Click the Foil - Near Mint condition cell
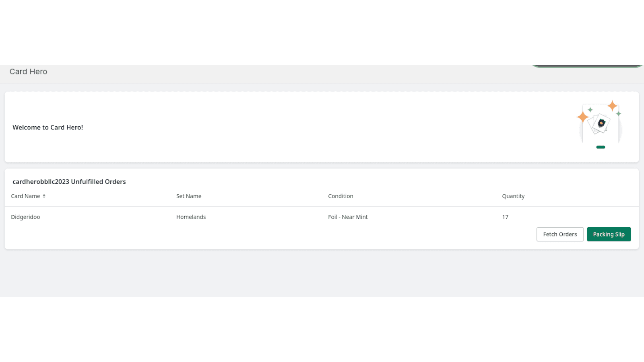 (x=348, y=217)
